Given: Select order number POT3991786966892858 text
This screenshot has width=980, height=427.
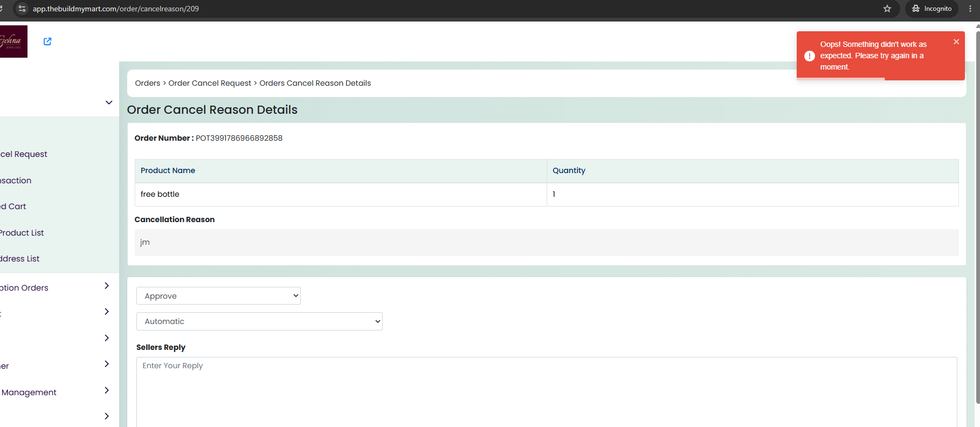Looking at the screenshot, I should 239,138.
